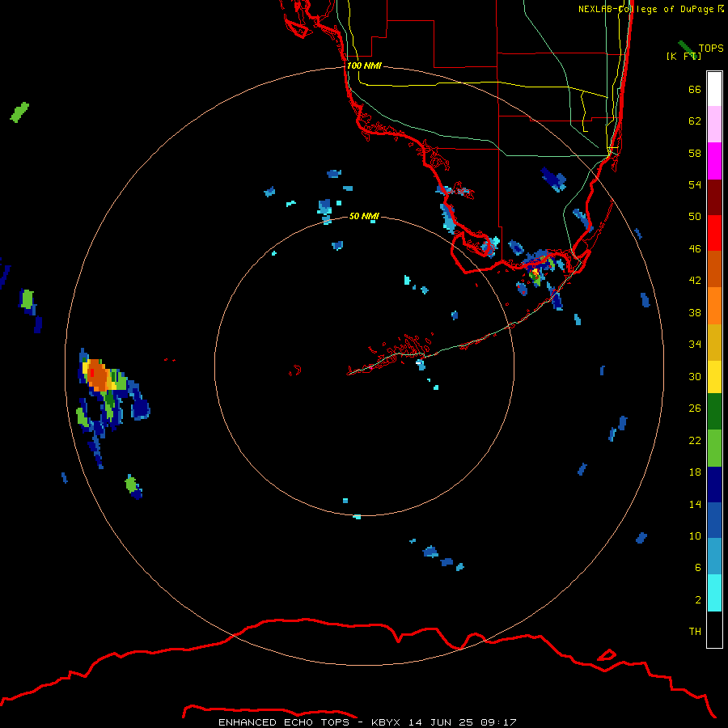Viewport: 728px width, 728px height.
Task: Click the green echo in the top-left corner
Action: (x=19, y=112)
